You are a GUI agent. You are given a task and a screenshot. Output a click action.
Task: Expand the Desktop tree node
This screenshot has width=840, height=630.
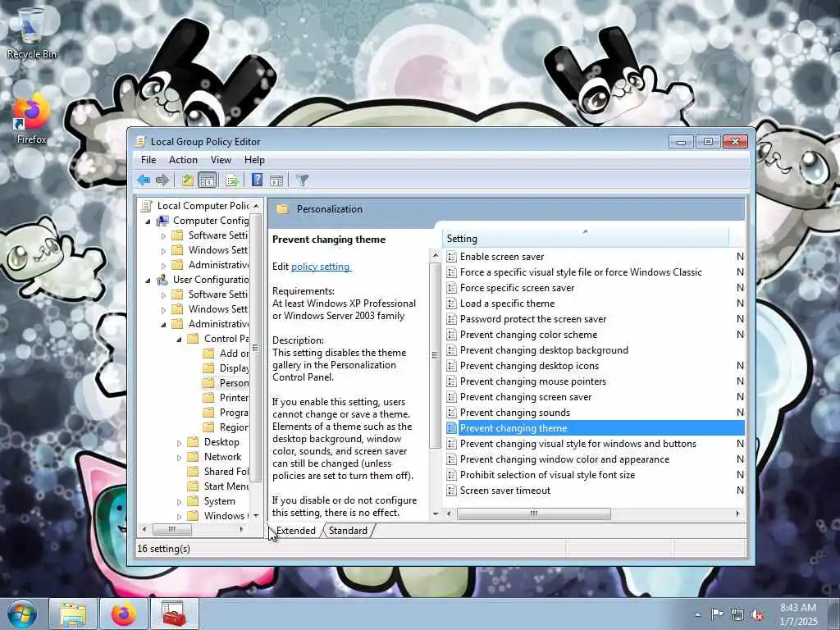(x=179, y=442)
